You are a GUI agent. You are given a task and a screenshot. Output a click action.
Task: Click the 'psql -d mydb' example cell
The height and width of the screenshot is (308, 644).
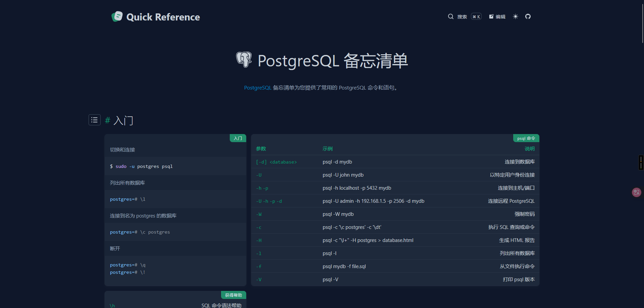337,162
